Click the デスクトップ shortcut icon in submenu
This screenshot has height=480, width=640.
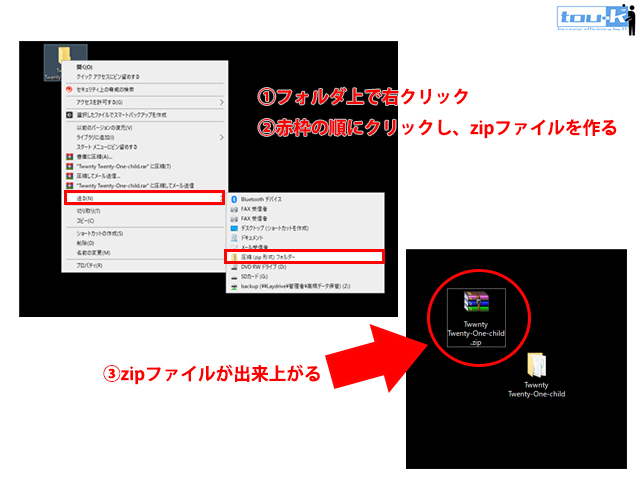pyautogui.click(x=234, y=228)
